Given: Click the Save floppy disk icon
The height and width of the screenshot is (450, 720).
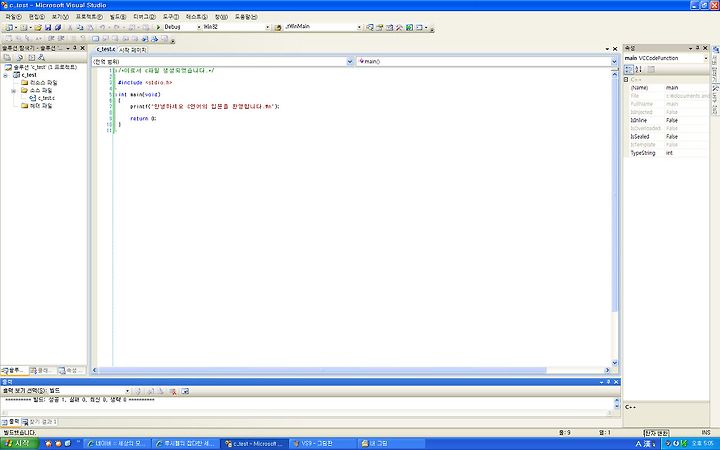Looking at the screenshot, I should pyautogui.click(x=48, y=28).
